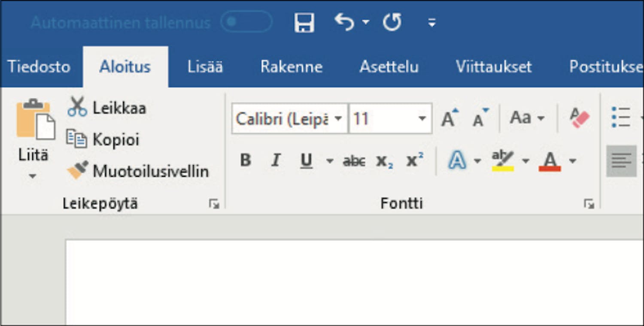The width and height of the screenshot is (644, 326).
Task: Open Text Effects dropdown arrow
Action: (x=477, y=161)
